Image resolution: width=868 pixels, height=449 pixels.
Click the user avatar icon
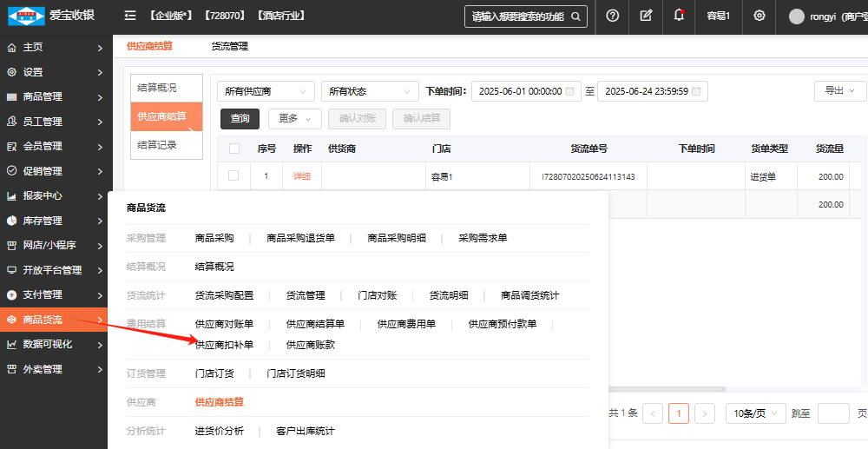[797, 17]
